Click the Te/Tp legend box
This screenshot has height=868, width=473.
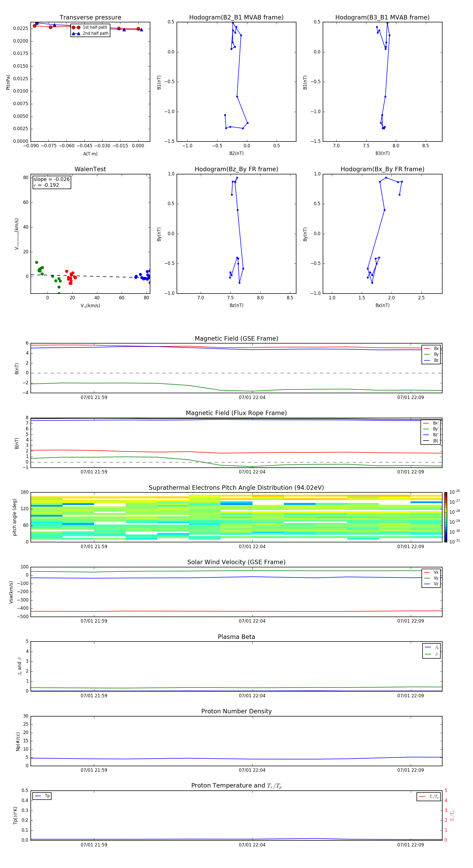coord(429,796)
